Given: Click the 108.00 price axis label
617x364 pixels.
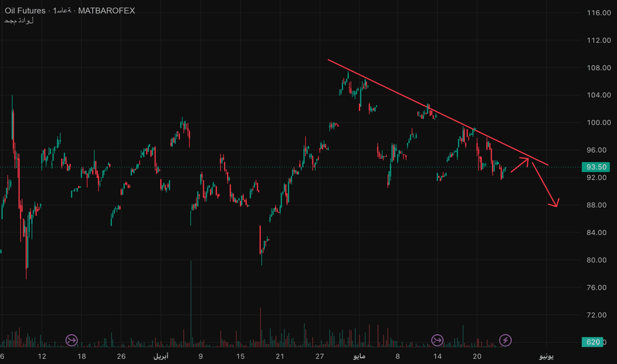Looking at the screenshot, I should 598,68.
